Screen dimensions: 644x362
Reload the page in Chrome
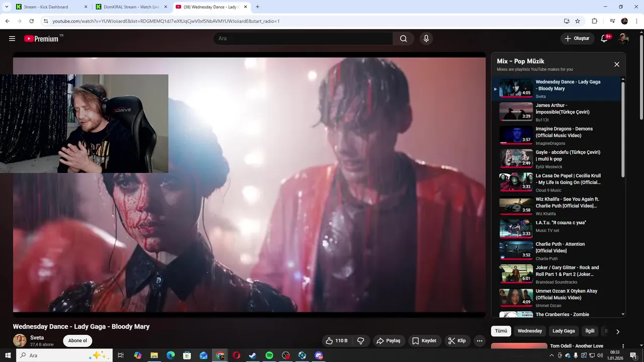[x=32, y=21]
